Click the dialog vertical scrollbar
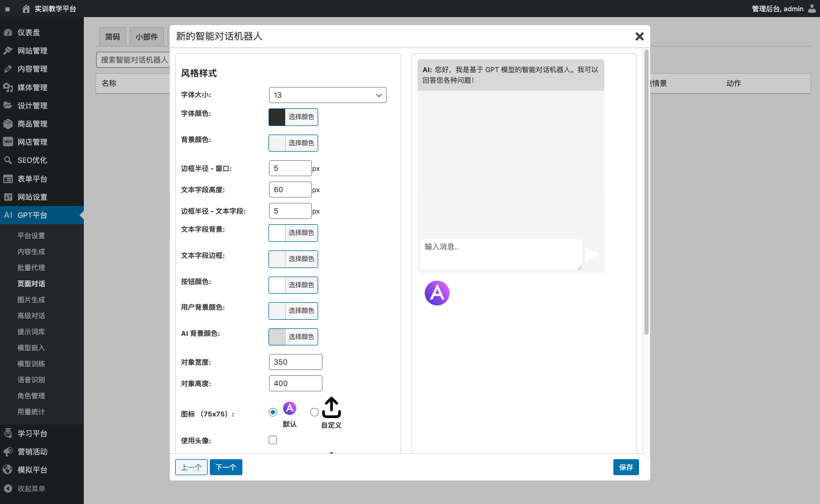 click(646, 192)
